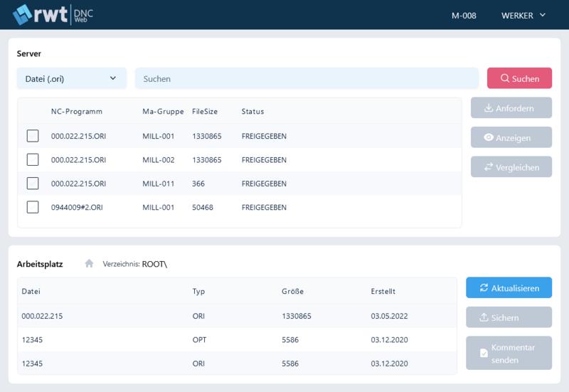Screen dimensions: 569x392
Task: Sort by NC-Programm column header
Action: click(77, 112)
